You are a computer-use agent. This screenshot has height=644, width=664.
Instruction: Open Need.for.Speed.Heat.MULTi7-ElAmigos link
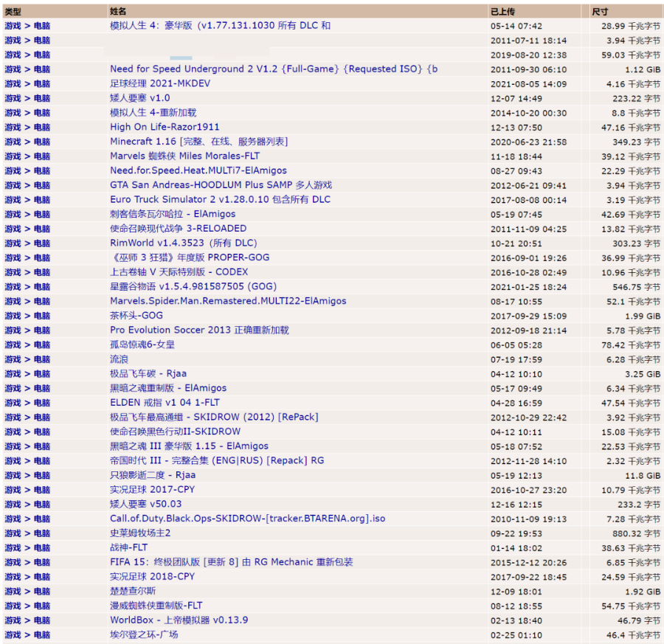coord(198,170)
